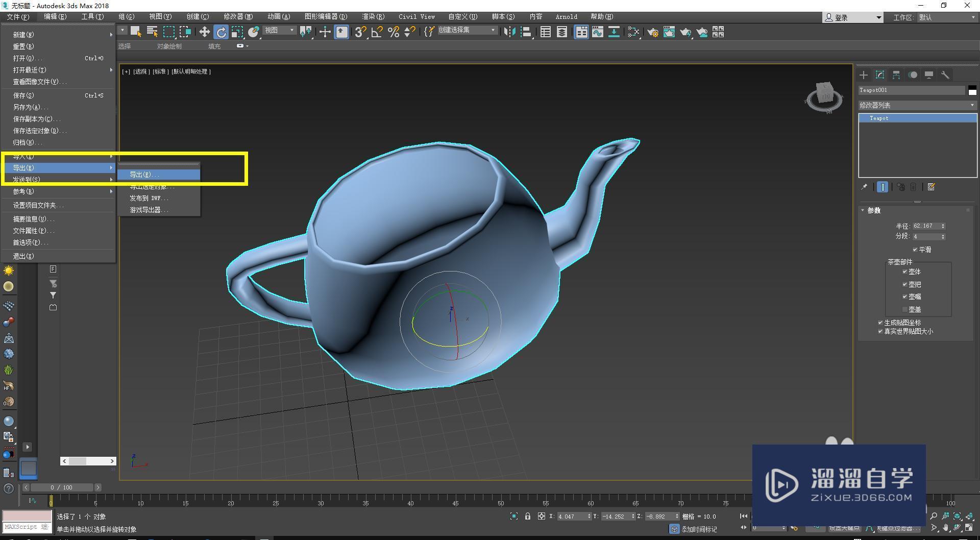Select the 'Select and Move' tool

pyautogui.click(x=204, y=32)
